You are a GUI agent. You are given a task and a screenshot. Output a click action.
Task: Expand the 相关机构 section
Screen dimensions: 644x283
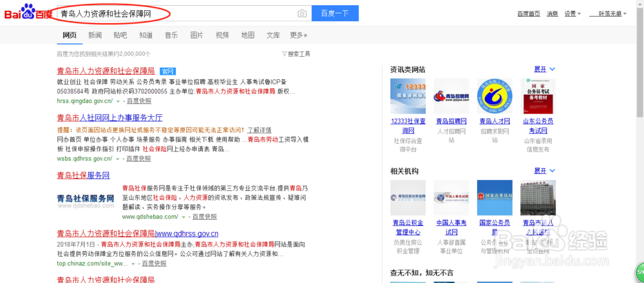[x=544, y=171]
